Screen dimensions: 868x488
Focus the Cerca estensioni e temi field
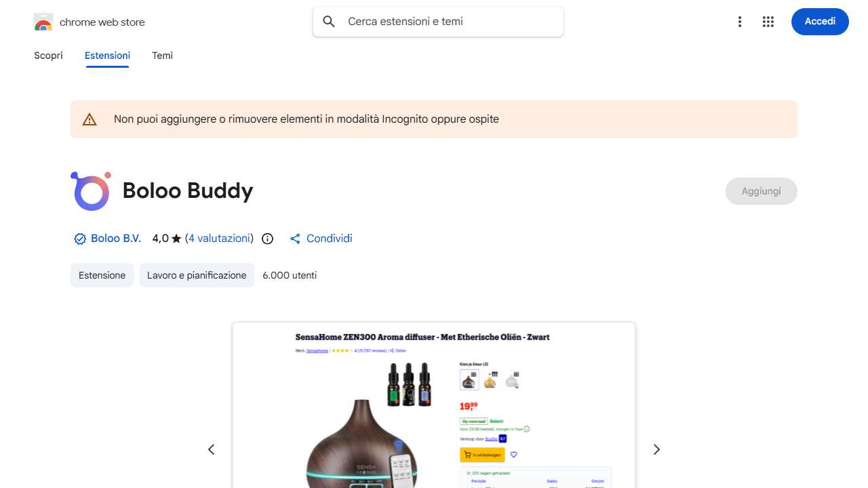pyautogui.click(x=438, y=22)
